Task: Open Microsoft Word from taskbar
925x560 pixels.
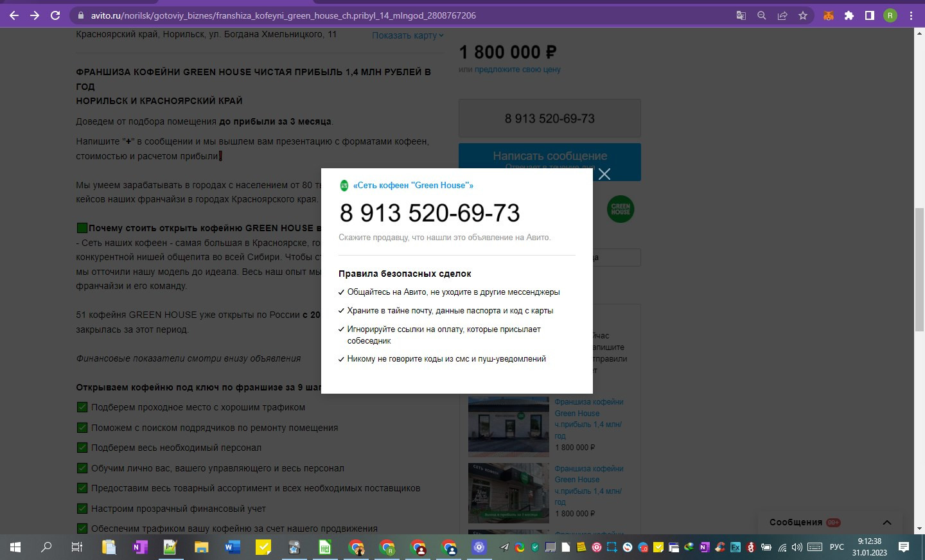Action: [233, 547]
